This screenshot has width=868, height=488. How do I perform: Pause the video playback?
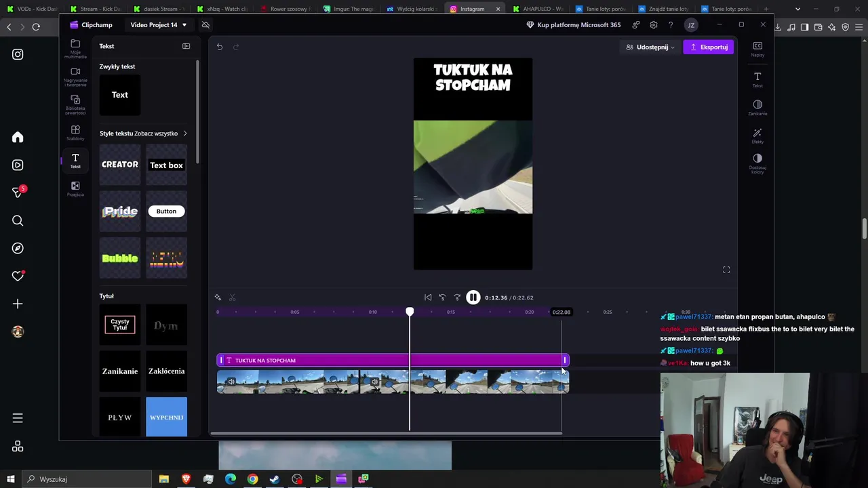[x=473, y=298]
